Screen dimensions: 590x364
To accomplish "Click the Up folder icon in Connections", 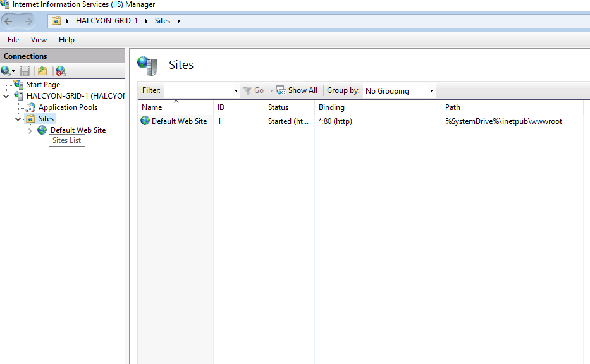I will (42, 71).
